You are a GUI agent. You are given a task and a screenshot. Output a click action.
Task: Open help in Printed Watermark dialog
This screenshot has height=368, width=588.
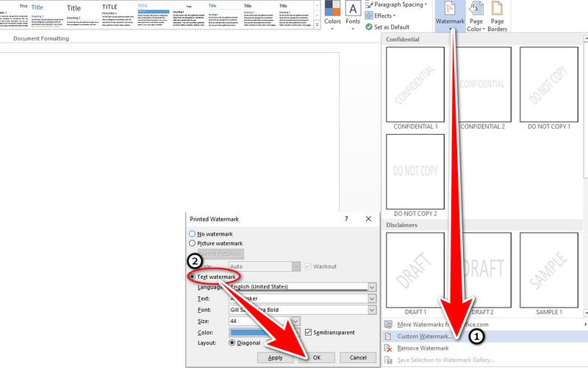346,219
